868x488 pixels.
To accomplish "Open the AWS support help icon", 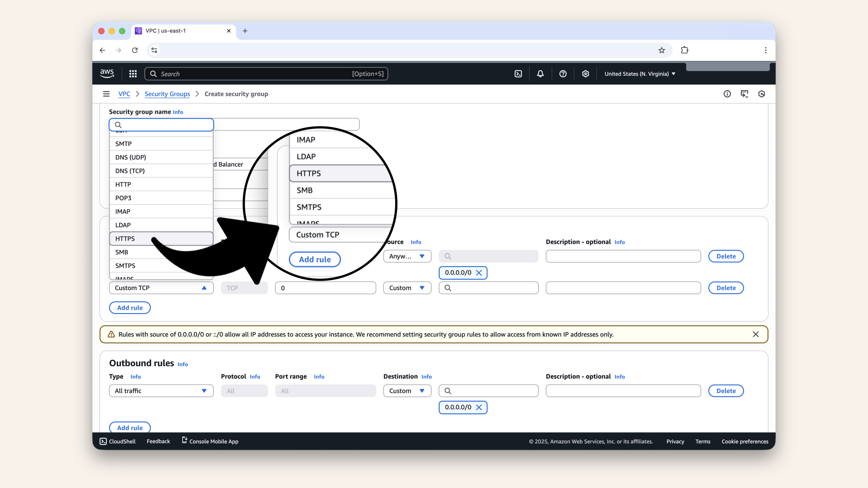I will point(563,74).
